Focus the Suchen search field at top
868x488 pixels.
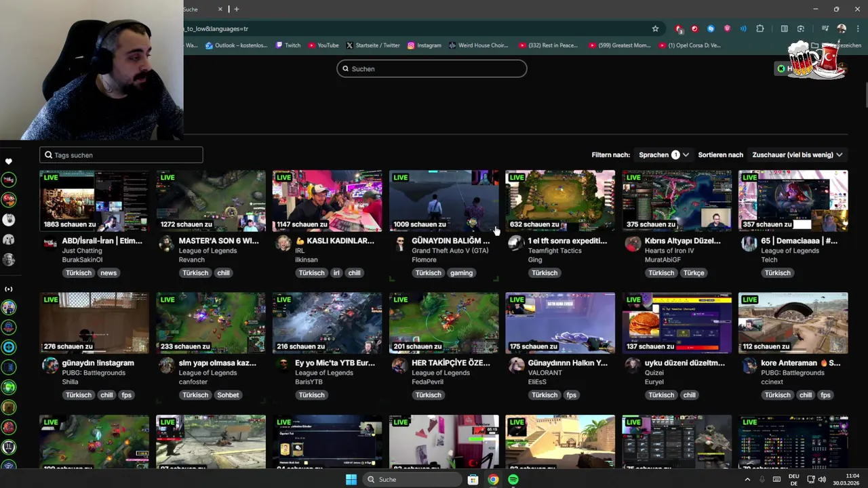coord(432,68)
